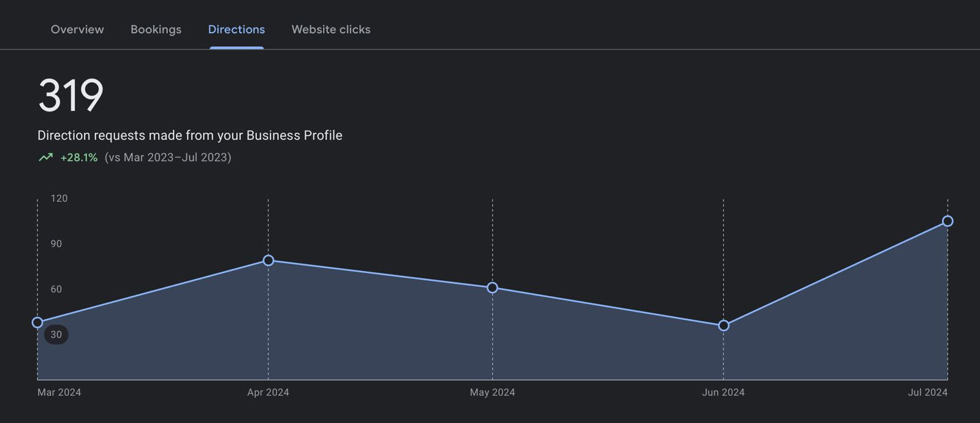This screenshot has width=980, height=423.
Task: Click the May 2024 data point circle
Action: (492, 287)
